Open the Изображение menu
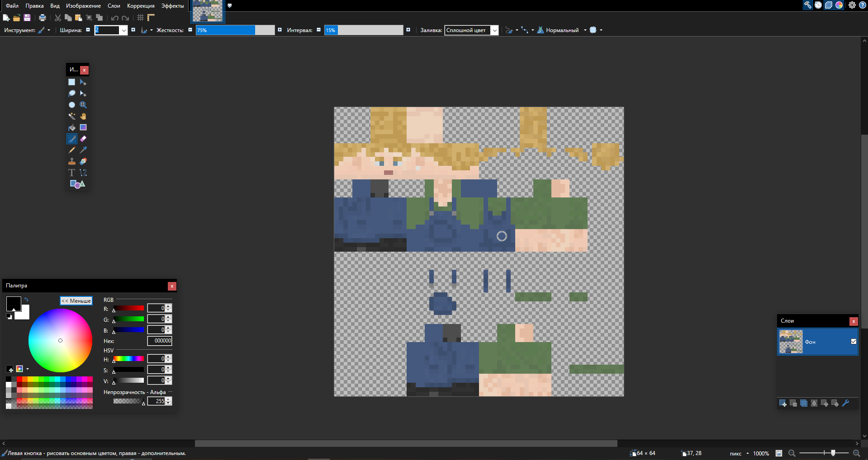 [x=83, y=6]
